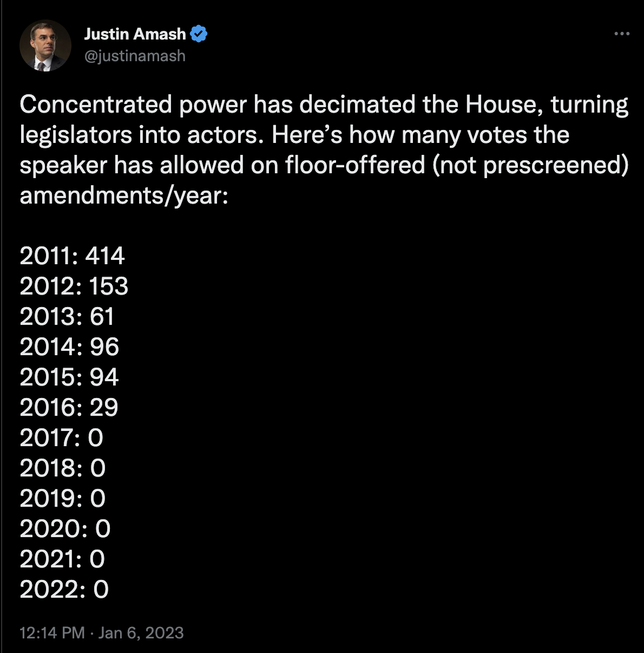Image resolution: width=644 pixels, height=653 pixels.
Task: Click the line reading 2017: 0
Action: tap(61, 437)
